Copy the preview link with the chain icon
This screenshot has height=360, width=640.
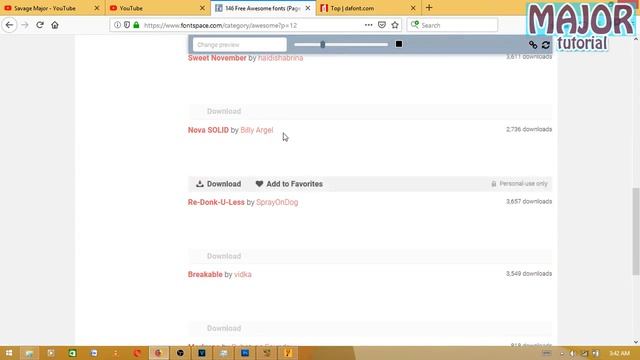tap(533, 44)
